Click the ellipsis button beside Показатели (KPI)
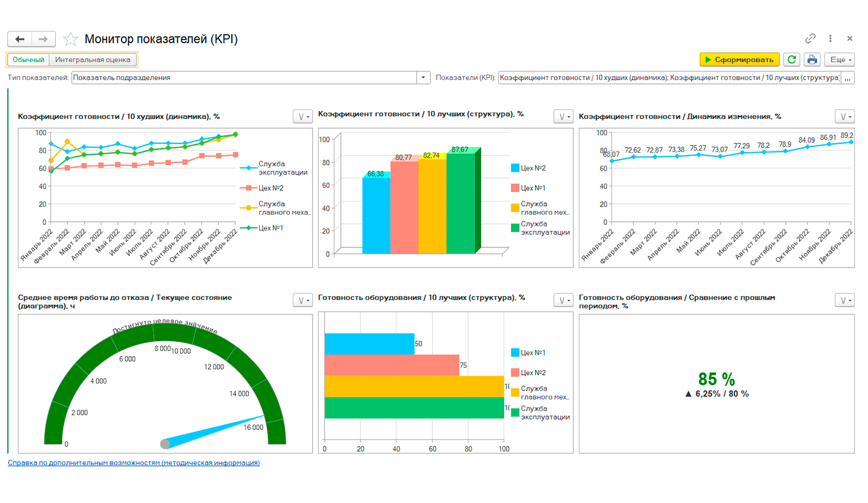 tap(847, 77)
